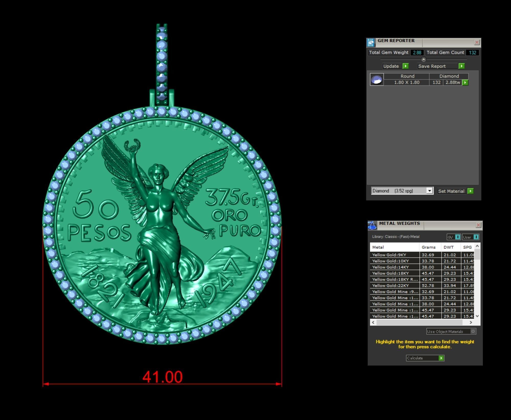The width and height of the screenshot is (511, 420).
Task: Toggle the User library switch
Action: pos(471,237)
